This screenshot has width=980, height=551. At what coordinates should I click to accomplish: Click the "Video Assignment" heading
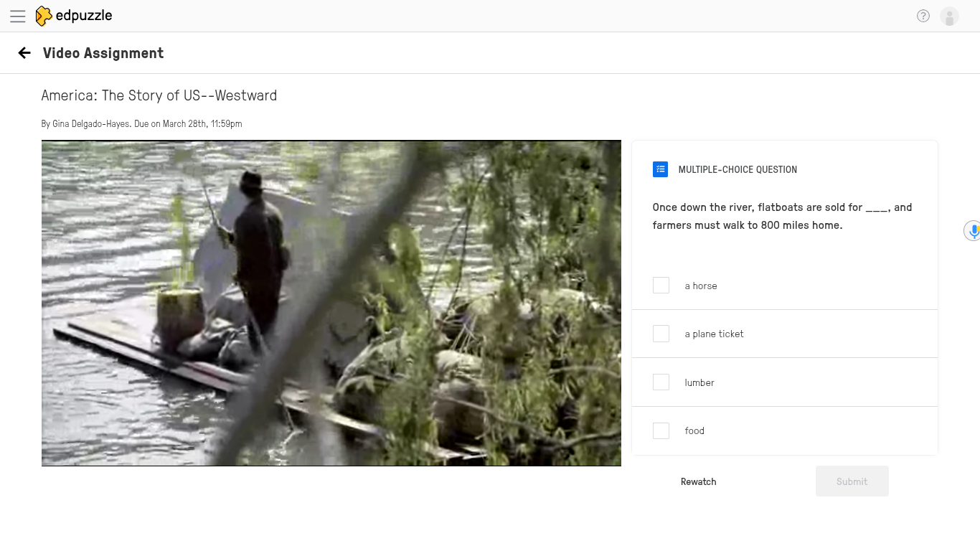coord(103,53)
